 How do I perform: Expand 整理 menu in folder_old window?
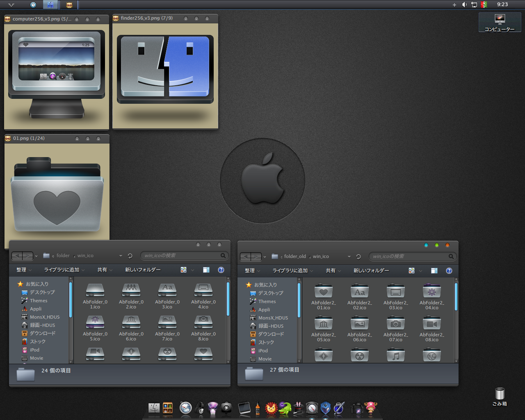pyautogui.click(x=252, y=271)
